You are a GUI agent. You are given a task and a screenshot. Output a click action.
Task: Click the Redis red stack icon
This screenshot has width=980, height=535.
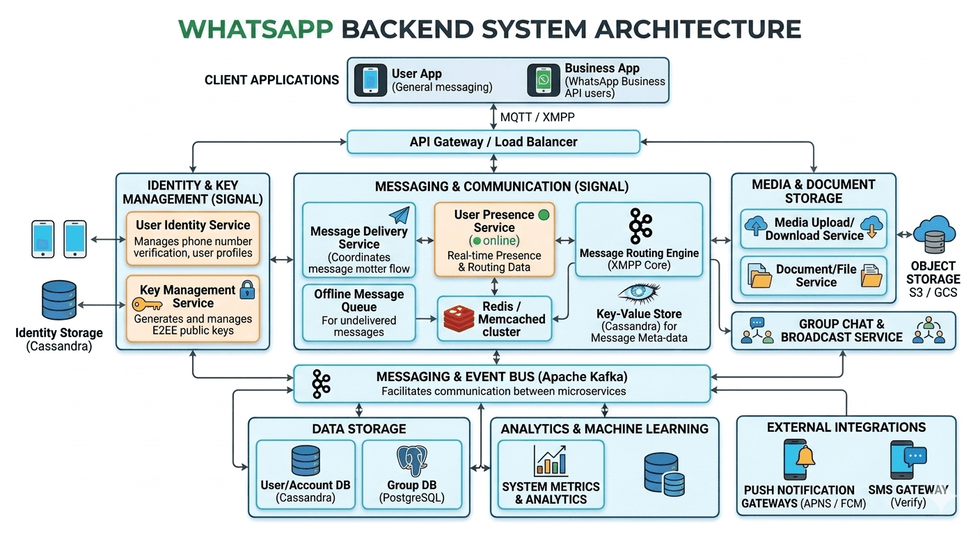(x=458, y=318)
